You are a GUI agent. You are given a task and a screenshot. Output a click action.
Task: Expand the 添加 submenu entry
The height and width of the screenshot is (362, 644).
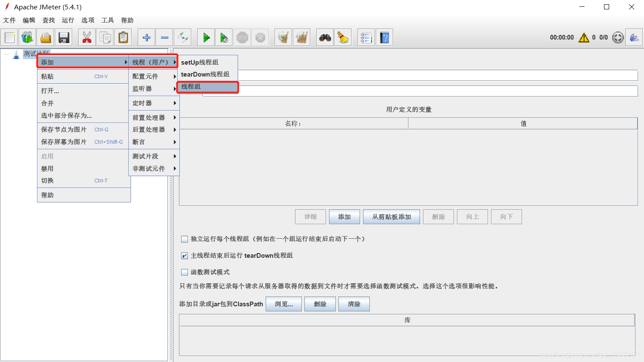(84, 62)
